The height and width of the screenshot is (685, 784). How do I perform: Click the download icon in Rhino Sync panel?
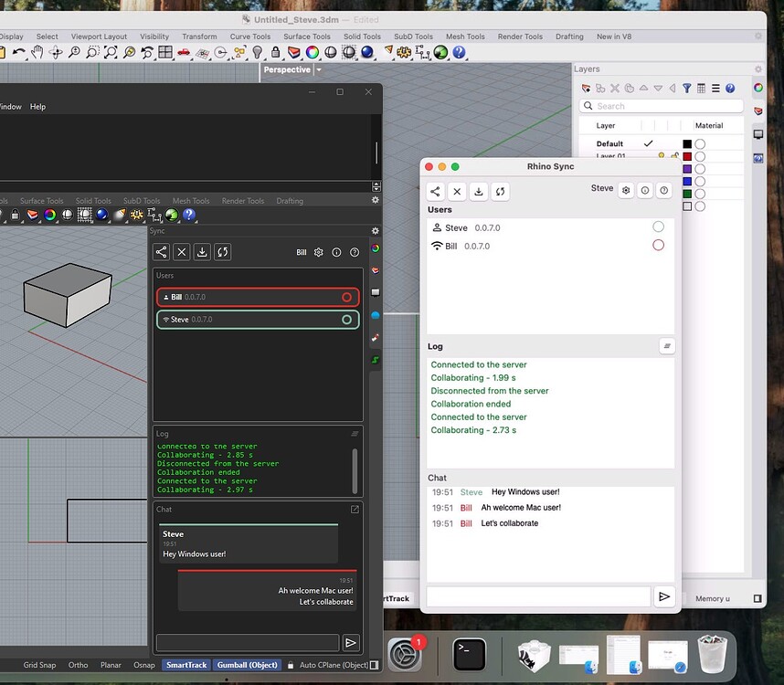coord(479,192)
